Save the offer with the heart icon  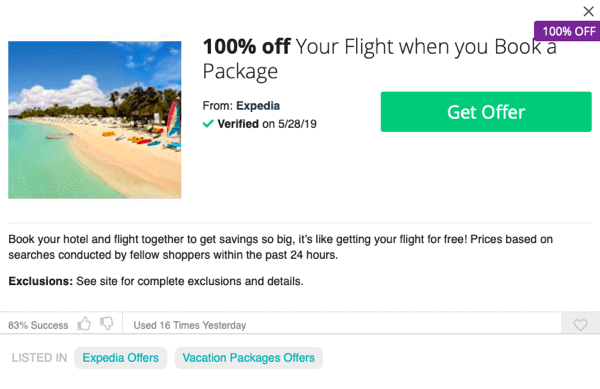(580, 325)
